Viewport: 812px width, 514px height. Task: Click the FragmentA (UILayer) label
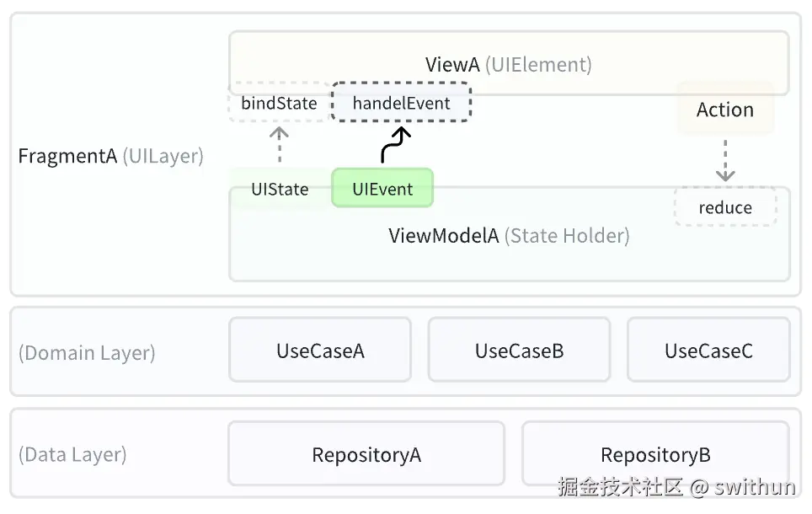click(x=110, y=157)
